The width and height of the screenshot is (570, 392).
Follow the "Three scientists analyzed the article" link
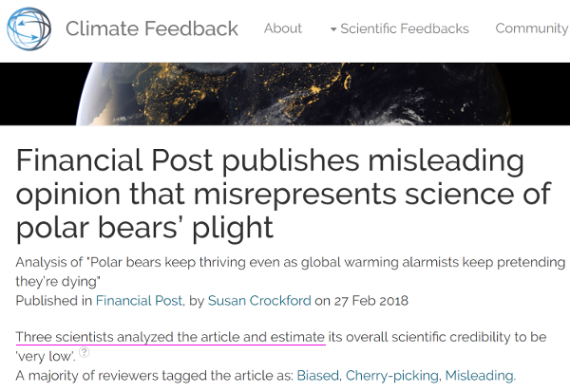tap(171, 337)
